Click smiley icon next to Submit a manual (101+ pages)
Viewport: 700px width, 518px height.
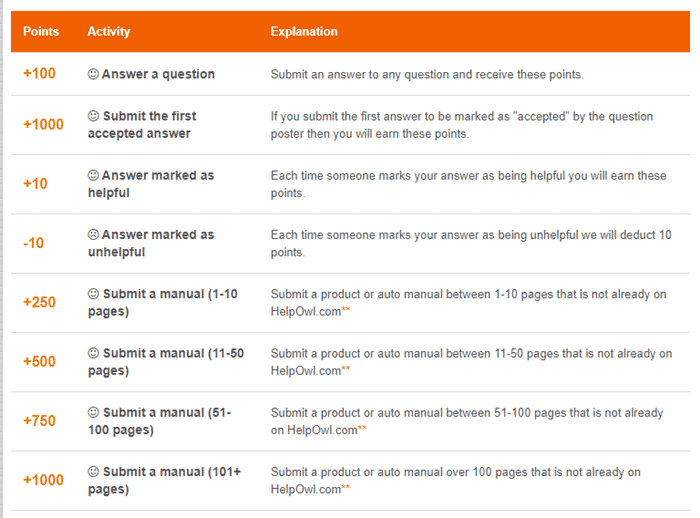(93, 472)
